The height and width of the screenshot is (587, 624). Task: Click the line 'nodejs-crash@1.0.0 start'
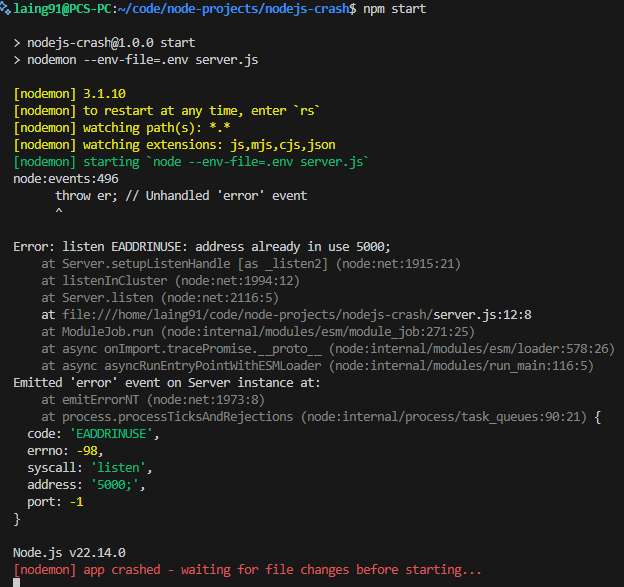(x=111, y=43)
